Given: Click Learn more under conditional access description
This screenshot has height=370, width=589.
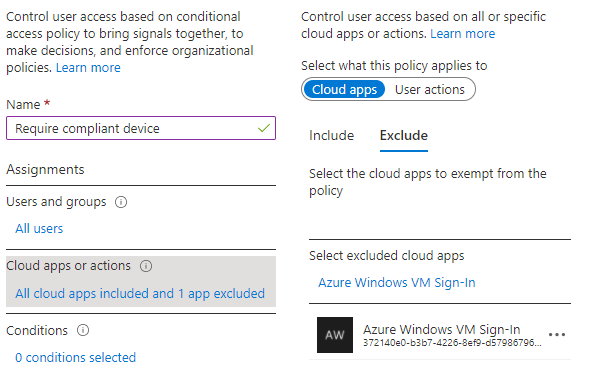Looking at the screenshot, I should (x=88, y=68).
